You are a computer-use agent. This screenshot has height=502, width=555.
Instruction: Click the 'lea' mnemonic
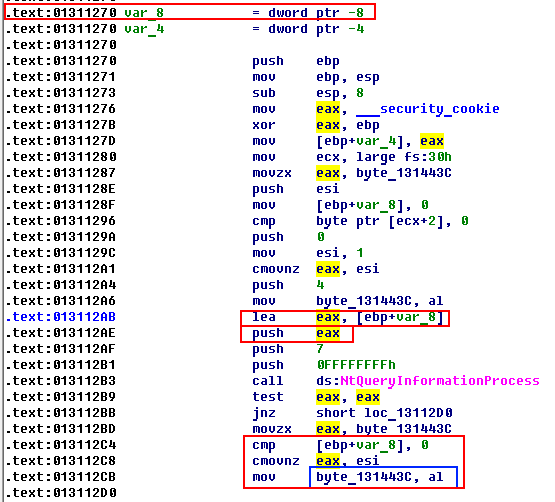tap(264, 317)
